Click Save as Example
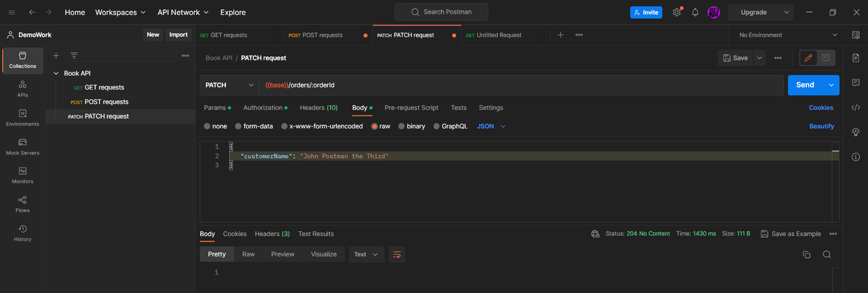Screen dimensions: 868x293 tap(791, 234)
